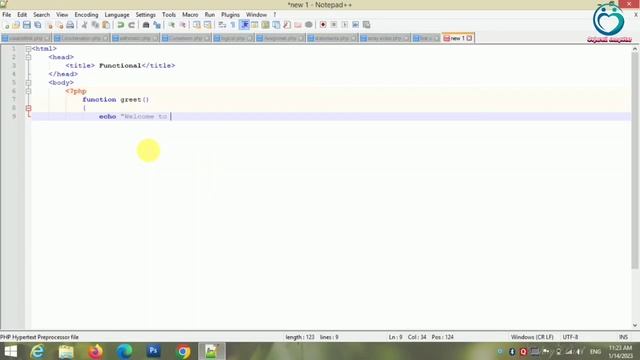Save the current file via the Save icon

point(27,25)
